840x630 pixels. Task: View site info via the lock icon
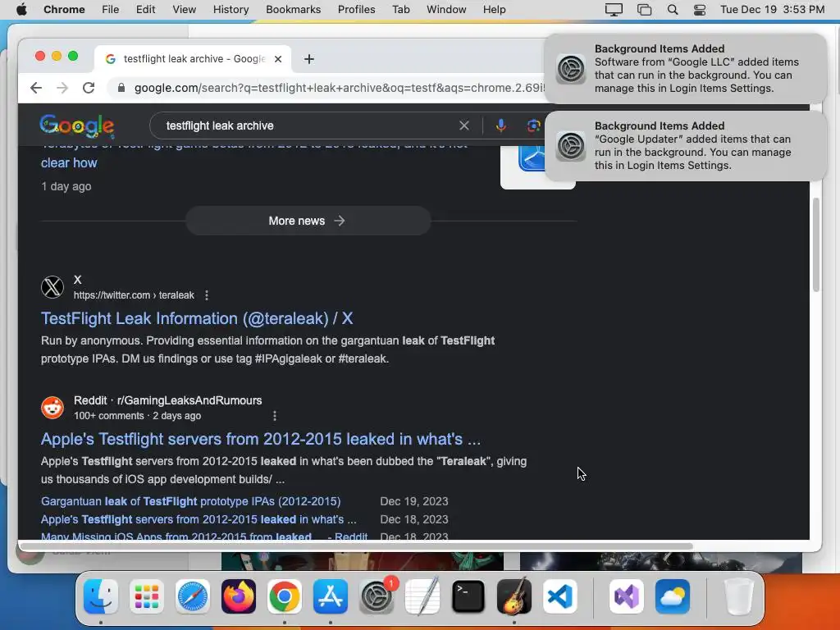point(121,88)
